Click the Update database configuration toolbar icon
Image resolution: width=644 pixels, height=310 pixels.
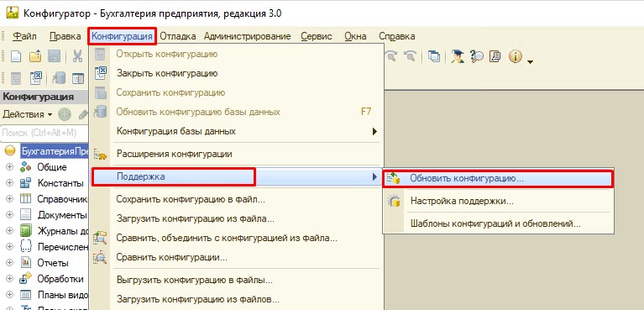[x=59, y=77]
